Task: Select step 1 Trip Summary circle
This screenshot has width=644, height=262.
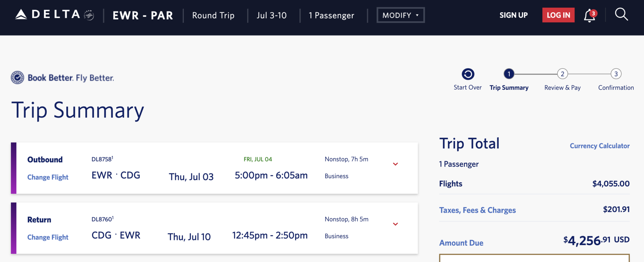Action: [x=509, y=74]
